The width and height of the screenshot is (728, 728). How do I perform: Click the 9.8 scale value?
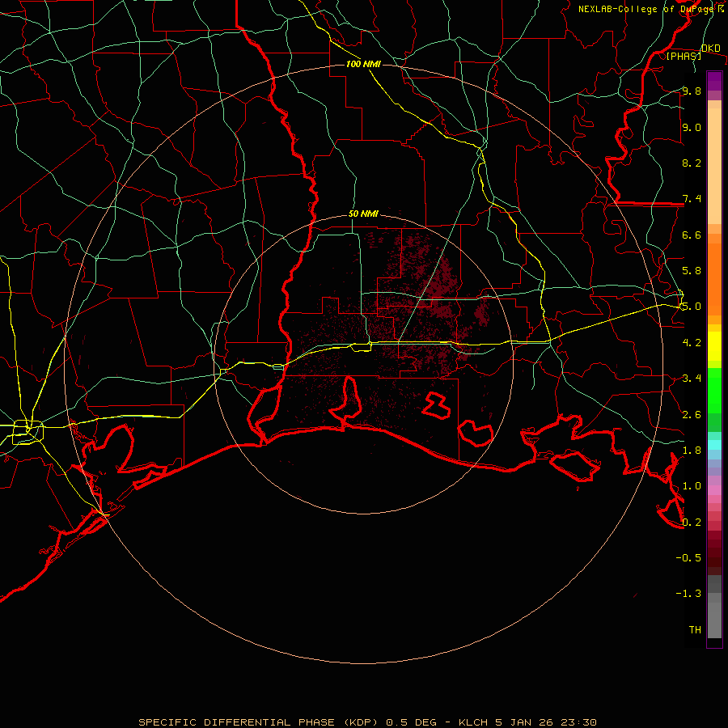click(x=692, y=91)
